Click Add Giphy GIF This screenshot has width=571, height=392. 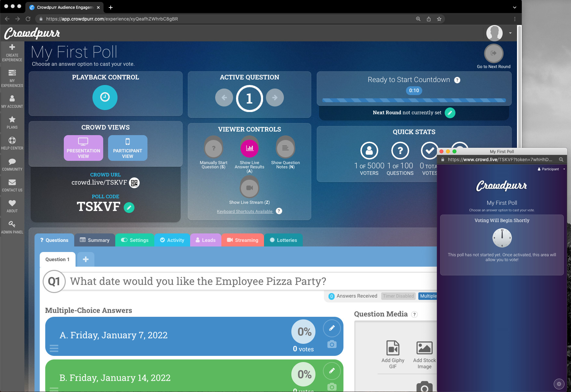[x=393, y=355]
